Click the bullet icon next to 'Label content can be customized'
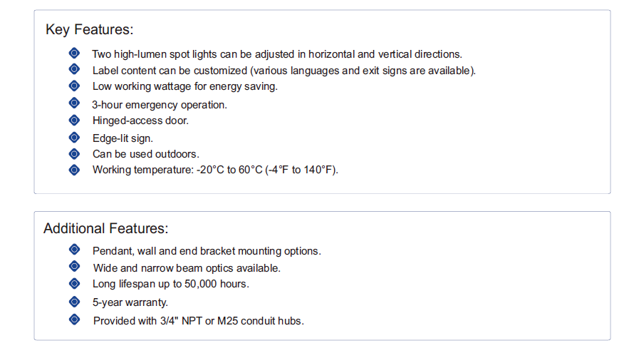Image resolution: width=644 pixels, height=363 pixels. click(x=74, y=69)
